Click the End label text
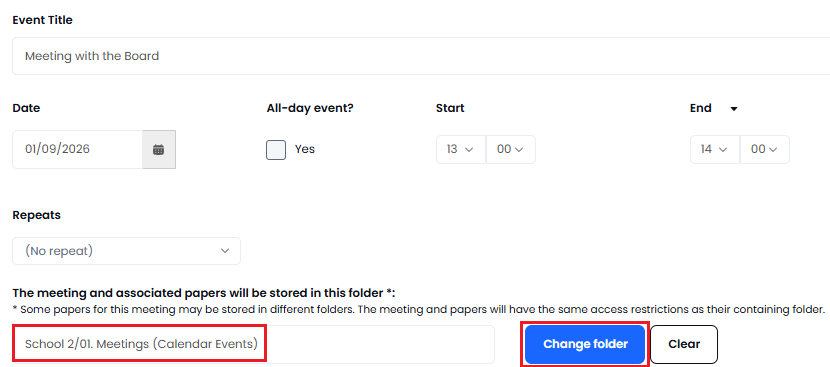 (700, 108)
